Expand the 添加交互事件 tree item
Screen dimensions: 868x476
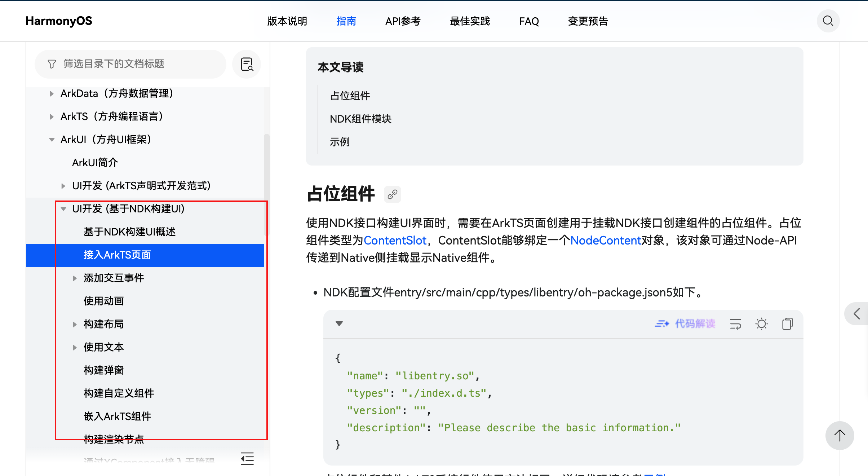[75, 278]
